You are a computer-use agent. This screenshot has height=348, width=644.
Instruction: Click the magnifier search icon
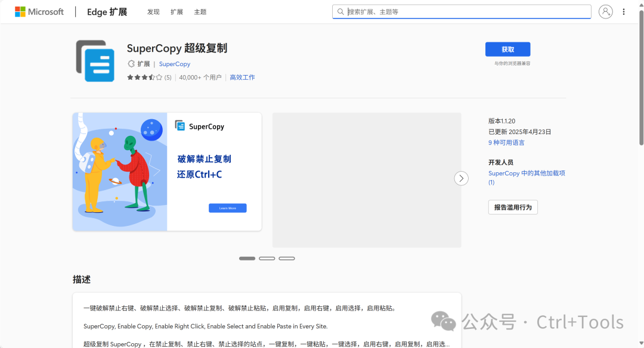point(340,12)
